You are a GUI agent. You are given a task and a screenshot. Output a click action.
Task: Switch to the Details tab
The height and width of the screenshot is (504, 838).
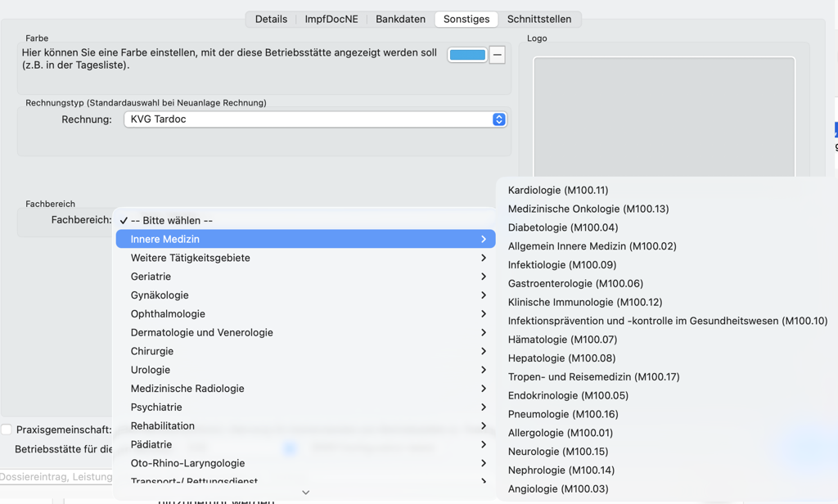point(271,19)
